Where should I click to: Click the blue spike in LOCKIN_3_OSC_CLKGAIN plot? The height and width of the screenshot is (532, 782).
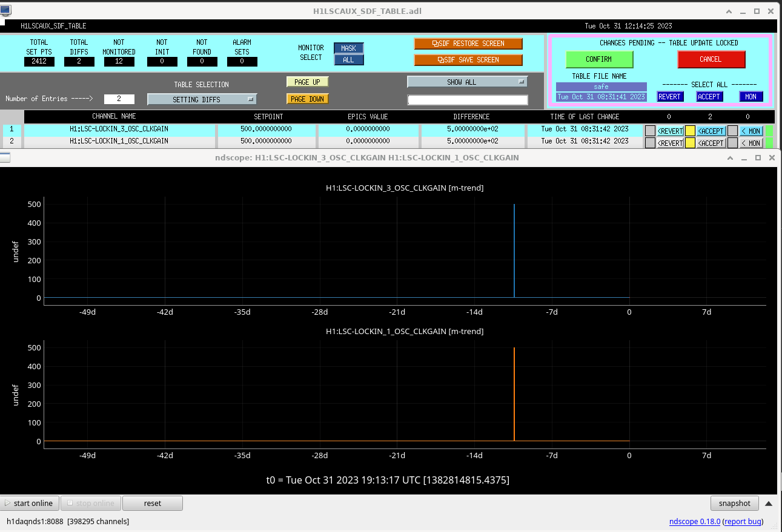pyautogui.click(x=514, y=251)
